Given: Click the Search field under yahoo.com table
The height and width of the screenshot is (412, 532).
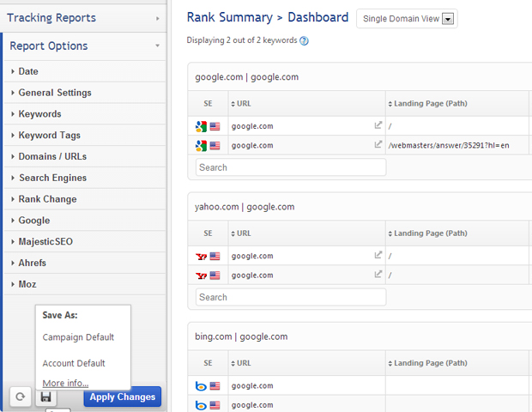Looking at the screenshot, I should click(290, 297).
